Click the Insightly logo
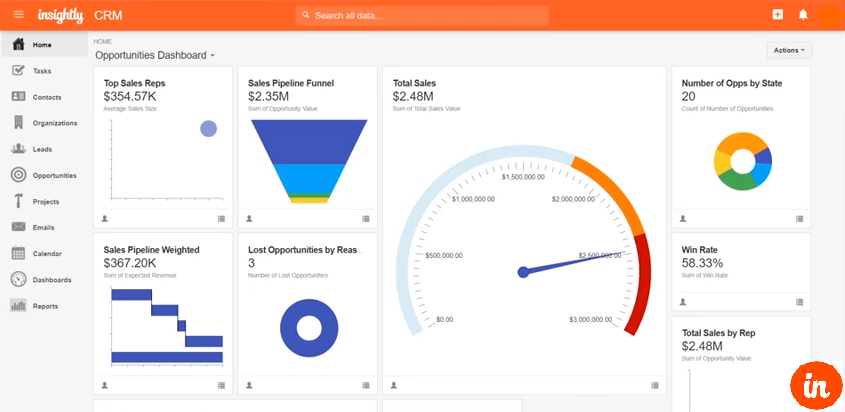This screenshot has height=412, width=845. pos(60,15)
